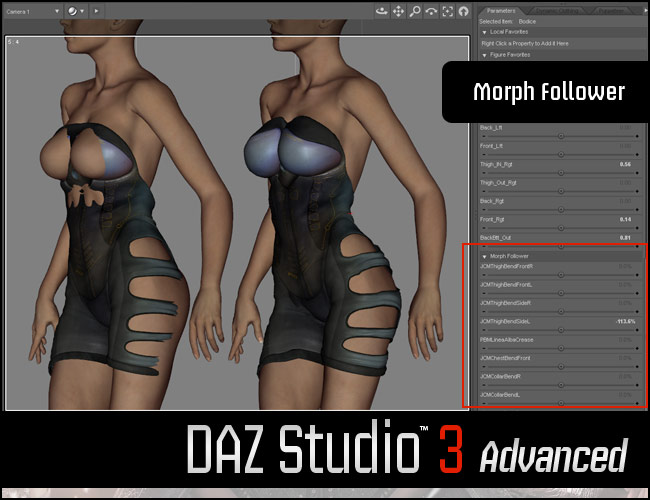Viewport: 650px width, 500px height.
Task: Click the plus dot on Front_Lft slider
Action: (x=637, y=154)
